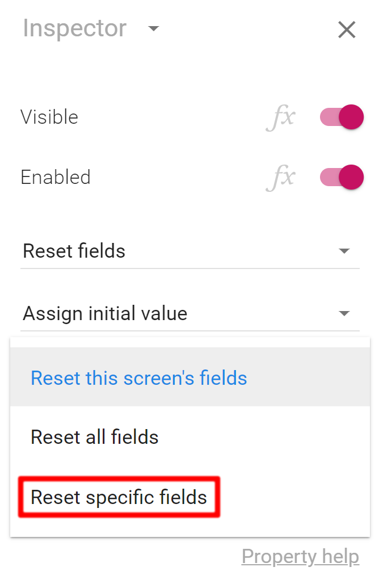Click the Reset fields selector text
This screenshot has height=588, width=379.
(74, 251)
